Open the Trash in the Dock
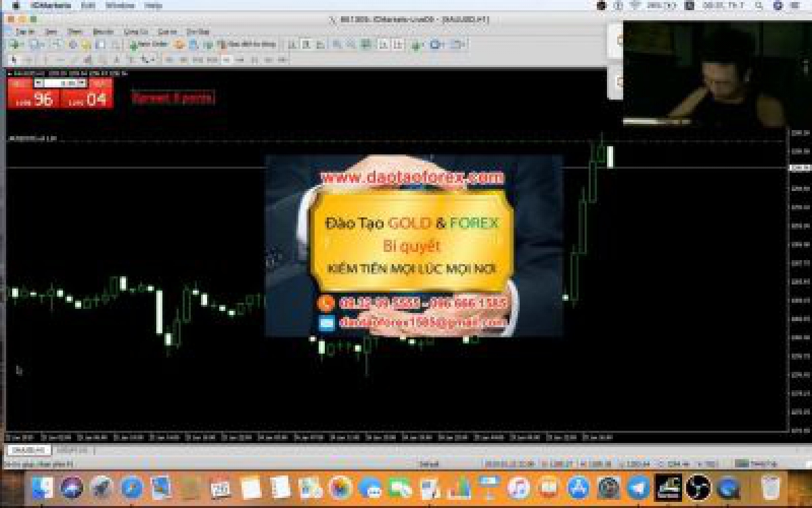This screenshot has height=508, width=812. click(771, 488)
